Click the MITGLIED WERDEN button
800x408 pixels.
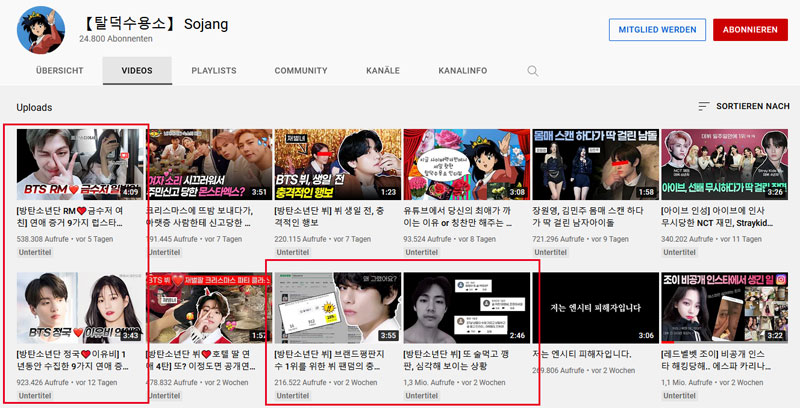[657, 30]
